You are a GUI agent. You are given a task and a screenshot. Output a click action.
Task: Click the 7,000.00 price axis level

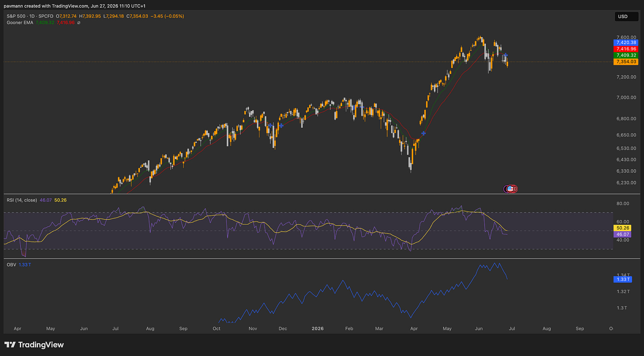pos(626,97)
